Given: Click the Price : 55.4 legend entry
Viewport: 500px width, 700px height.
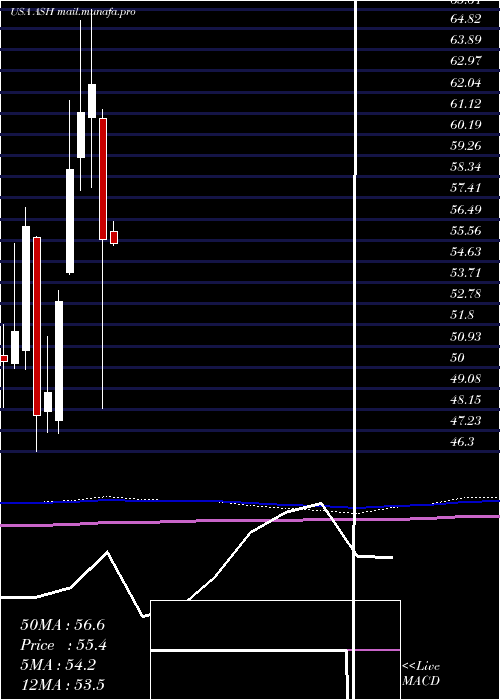Looking at the screenshot, I should (63, 645).
